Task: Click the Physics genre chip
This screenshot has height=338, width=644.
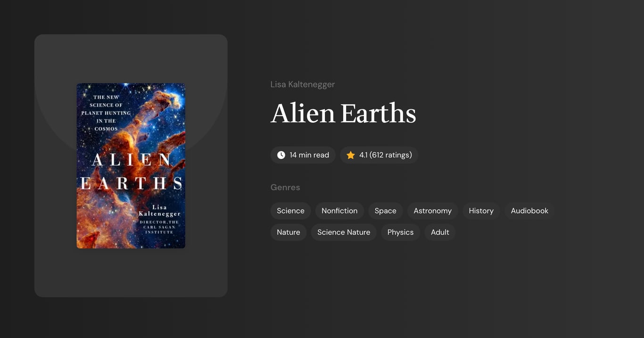Action: [x=400, y=232]
